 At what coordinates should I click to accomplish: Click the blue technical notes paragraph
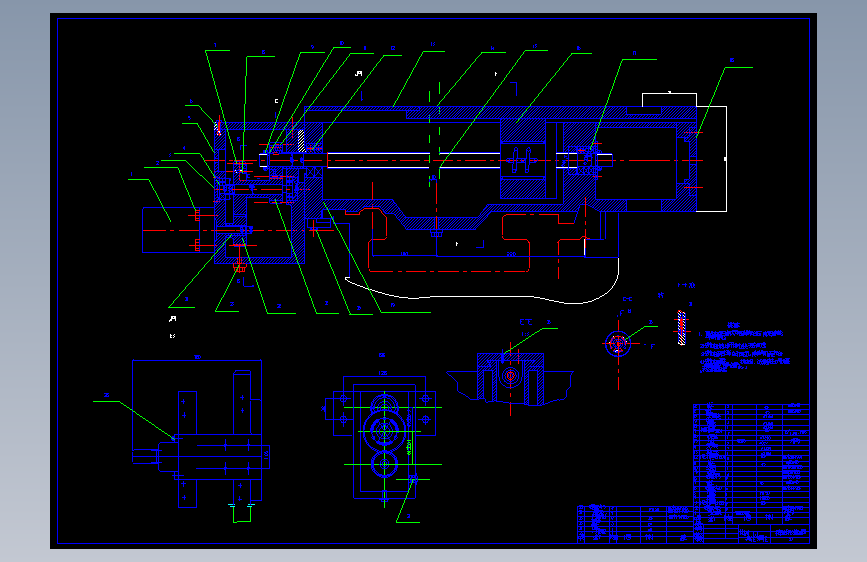coord(744,348)
